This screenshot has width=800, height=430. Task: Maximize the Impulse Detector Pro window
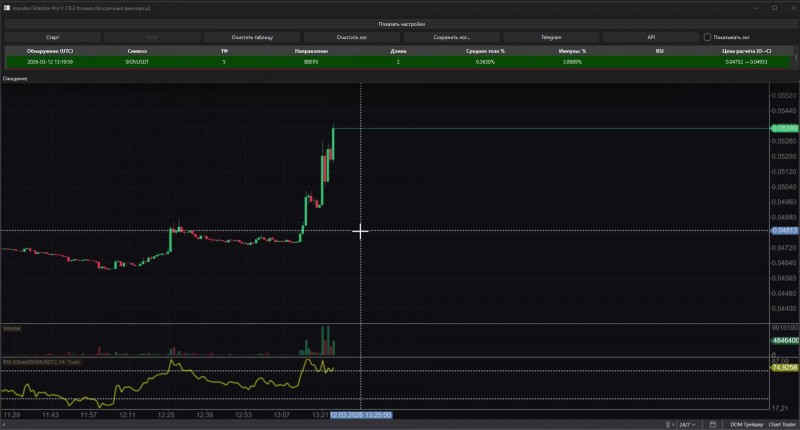click(x=774, y=8)
